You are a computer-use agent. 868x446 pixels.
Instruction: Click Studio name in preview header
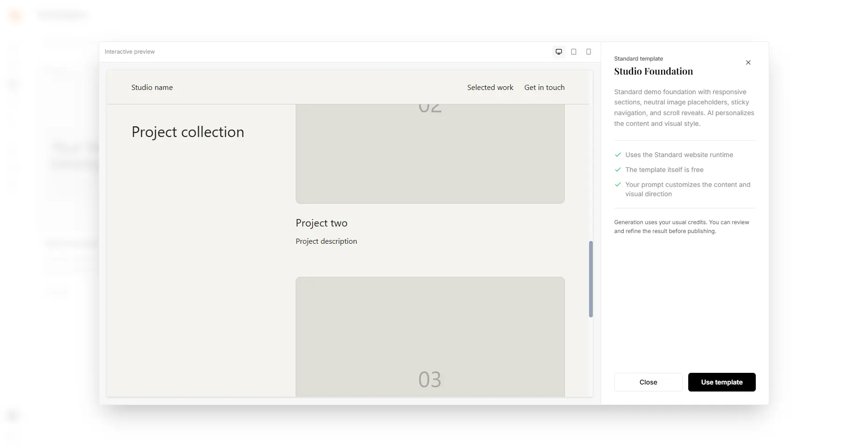[152, 87]
